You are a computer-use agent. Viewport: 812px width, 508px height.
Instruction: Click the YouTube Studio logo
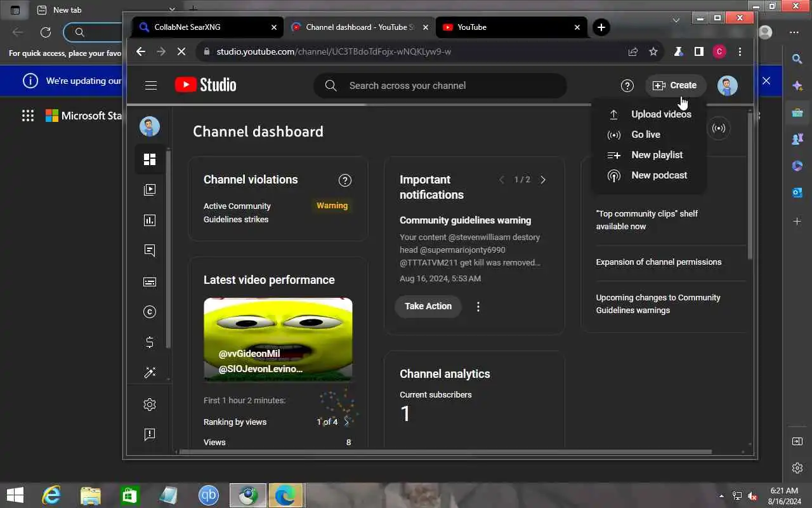tap(206, 85)
